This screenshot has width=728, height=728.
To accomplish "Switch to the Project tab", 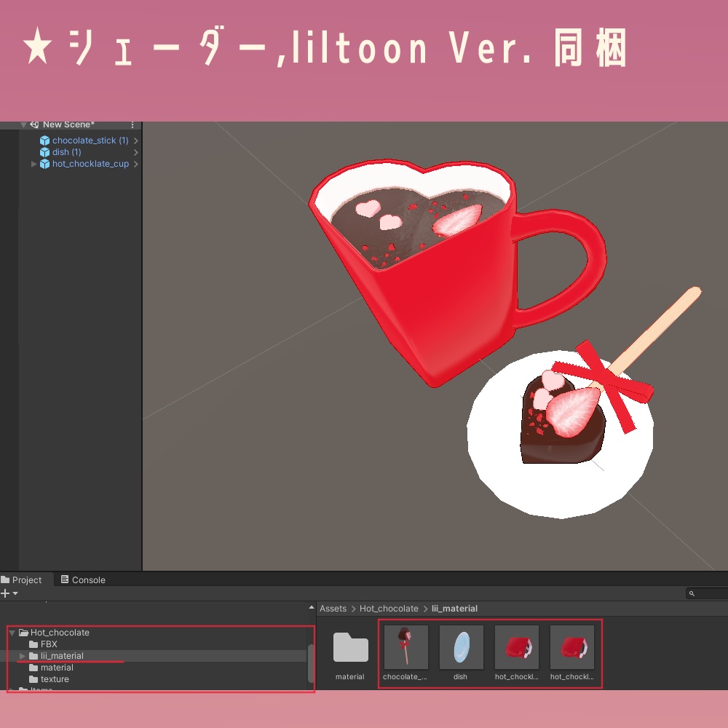I will pyautogui.click(x=25, y=579).
